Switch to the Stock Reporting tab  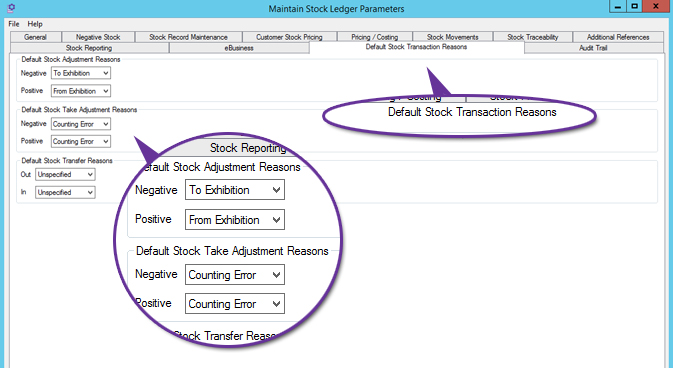click(x=89, y=48)
